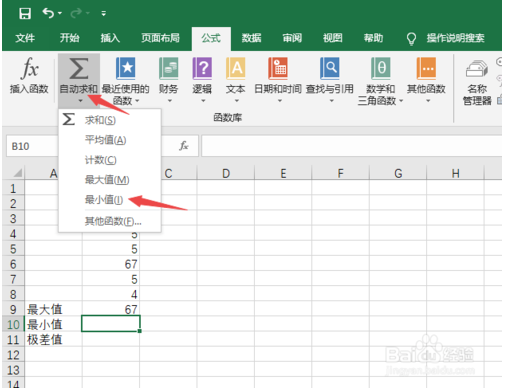Screen dimensions: 505x389
Task: Click the lightbulb tell-me icon
Action: pyautogui.click(x=411, y=39)
